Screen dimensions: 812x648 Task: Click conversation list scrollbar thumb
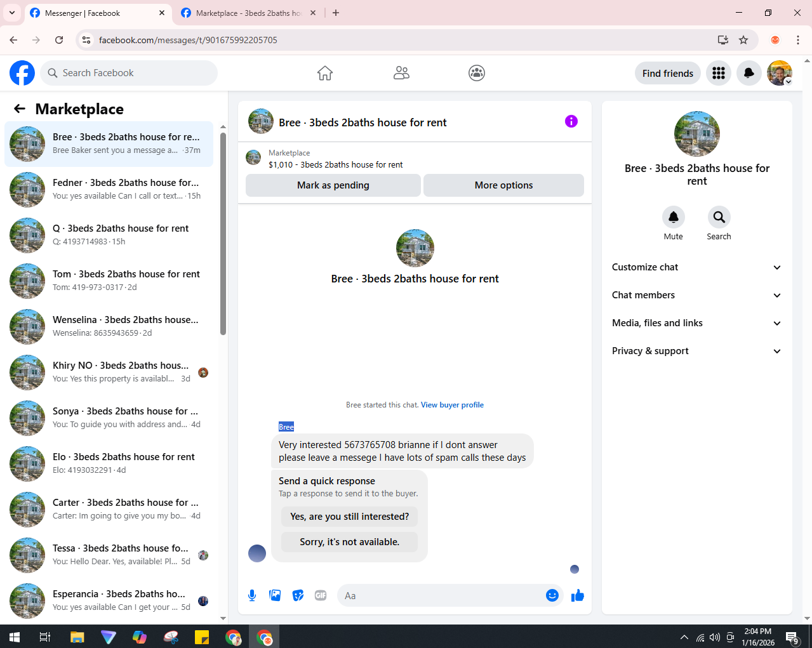pos(223,233)
